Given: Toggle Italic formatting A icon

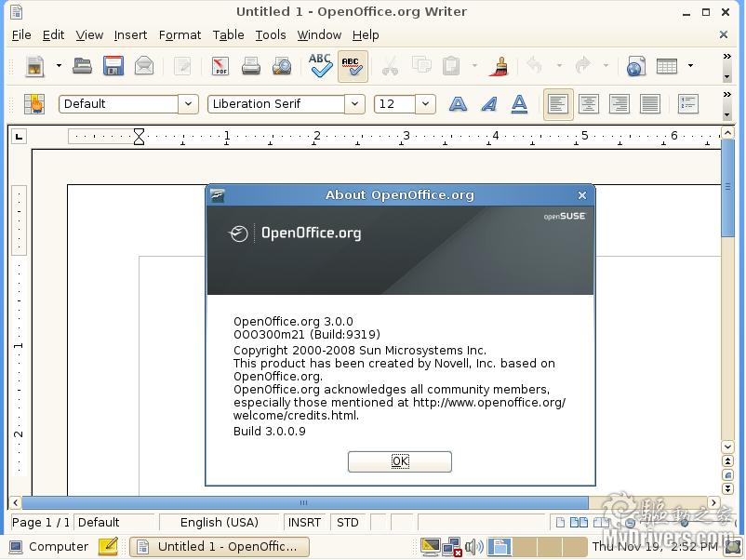Looking at the screenshot, I should 489,104.
